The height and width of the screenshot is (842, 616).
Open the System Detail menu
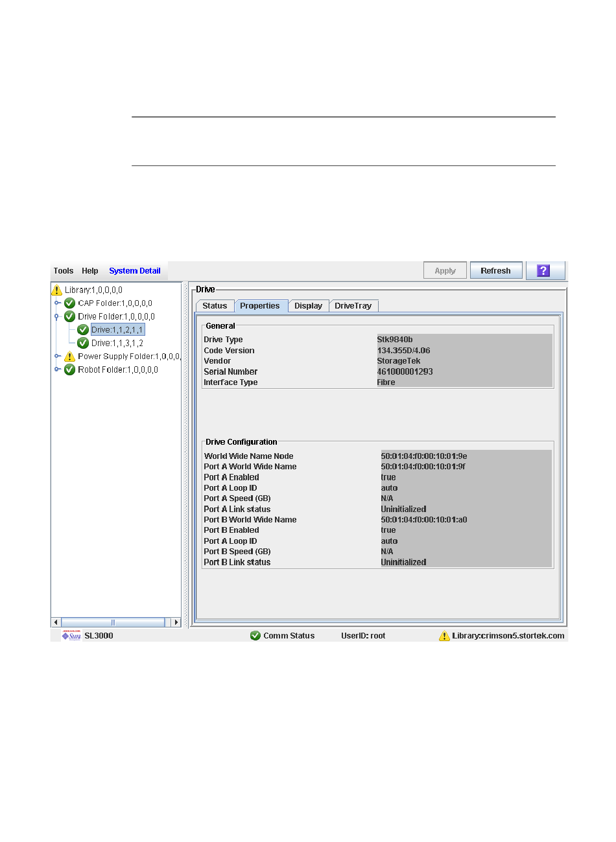click(x=135, y=271)
